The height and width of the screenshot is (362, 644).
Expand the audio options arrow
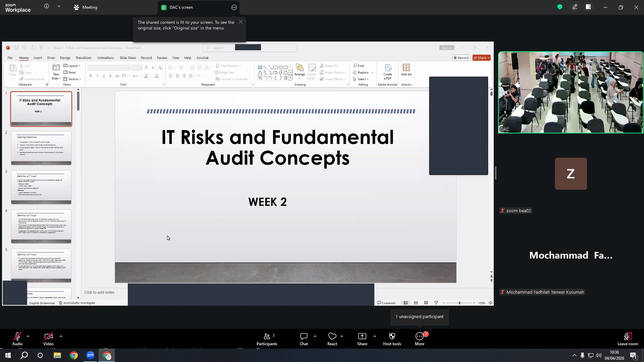click(28, 336)
